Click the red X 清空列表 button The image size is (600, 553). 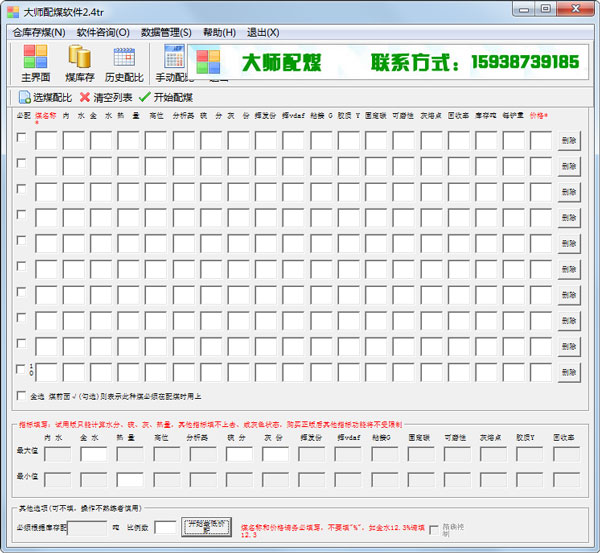[x=85, y=98]
